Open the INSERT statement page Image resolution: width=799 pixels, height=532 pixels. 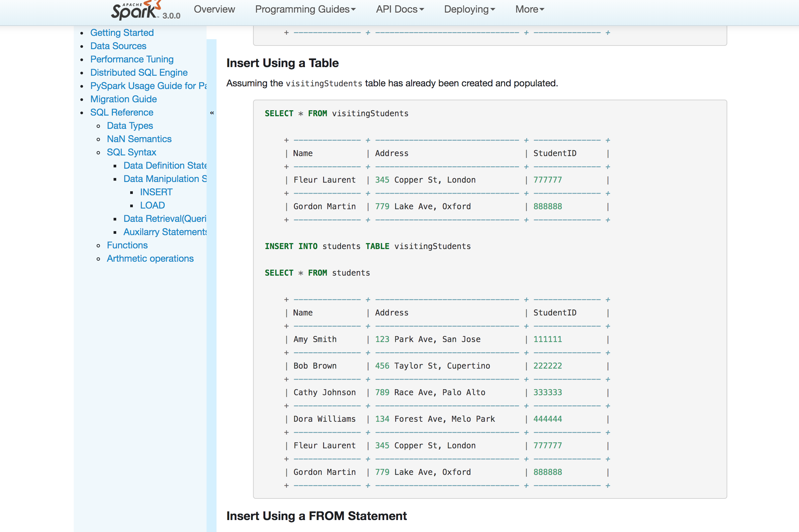point(156,192)
